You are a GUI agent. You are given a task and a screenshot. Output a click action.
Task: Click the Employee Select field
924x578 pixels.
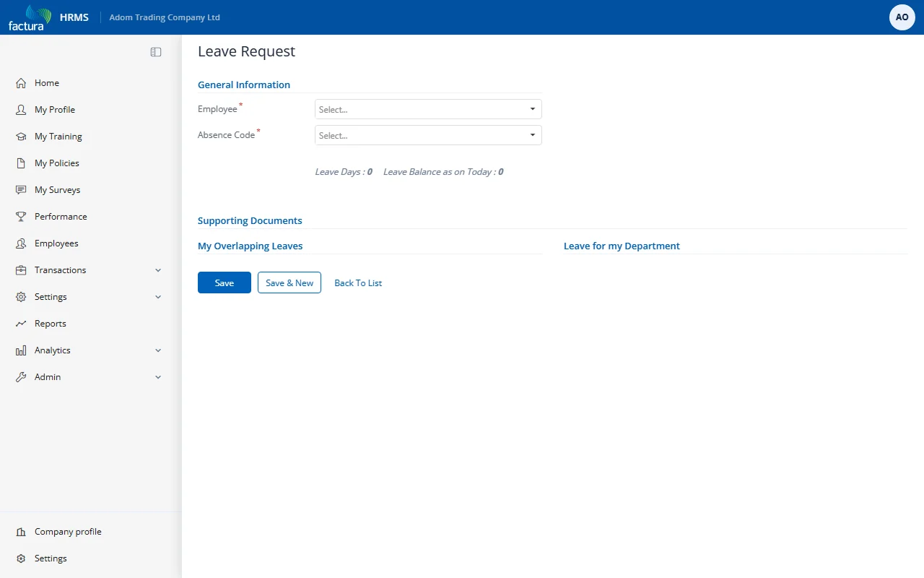428,109
